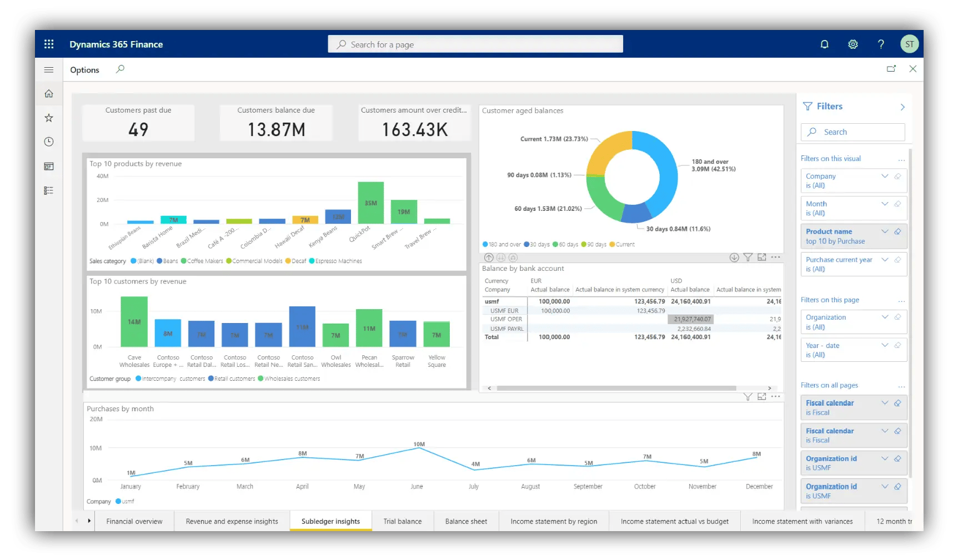Open Recent items with the clock icon
The height and width of the screenshot is (560, 958).
(x=49, y=142)
